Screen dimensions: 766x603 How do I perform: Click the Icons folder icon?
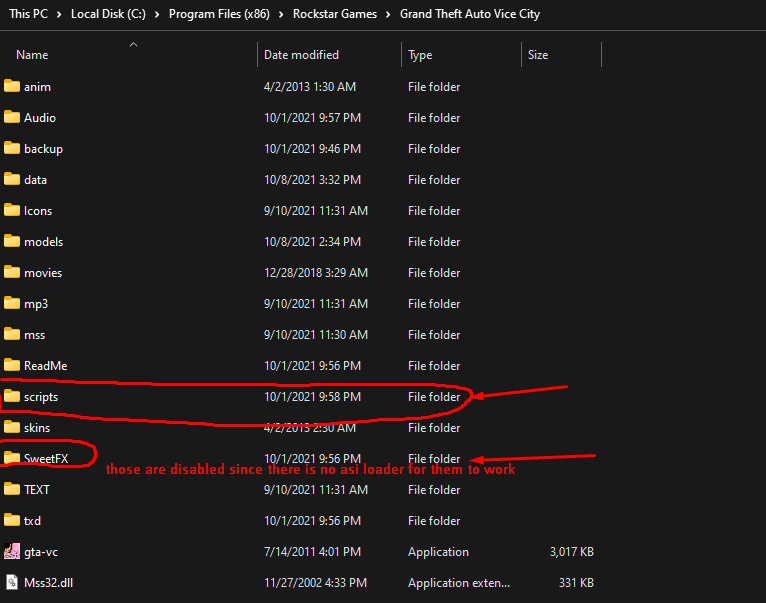(x=12, y=210)
